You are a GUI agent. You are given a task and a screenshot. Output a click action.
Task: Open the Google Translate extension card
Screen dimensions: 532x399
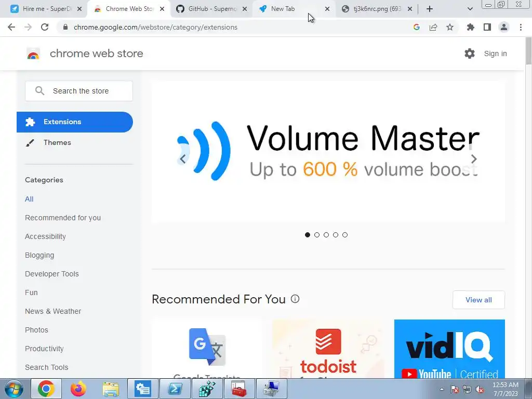click(x=207, y=349)
